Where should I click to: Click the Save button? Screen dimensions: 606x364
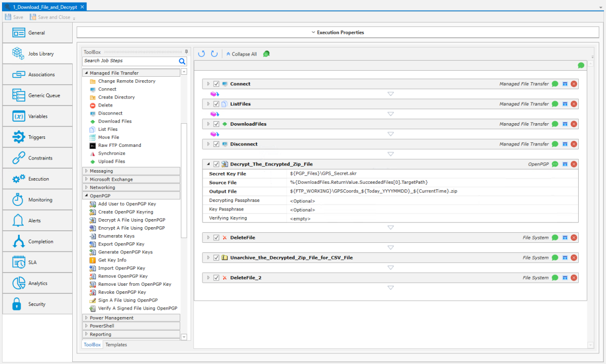[14, 17]
